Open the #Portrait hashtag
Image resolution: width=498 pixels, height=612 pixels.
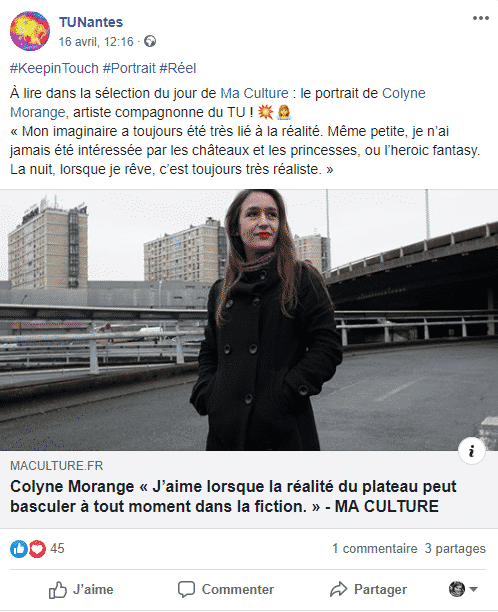pos(129,68)
